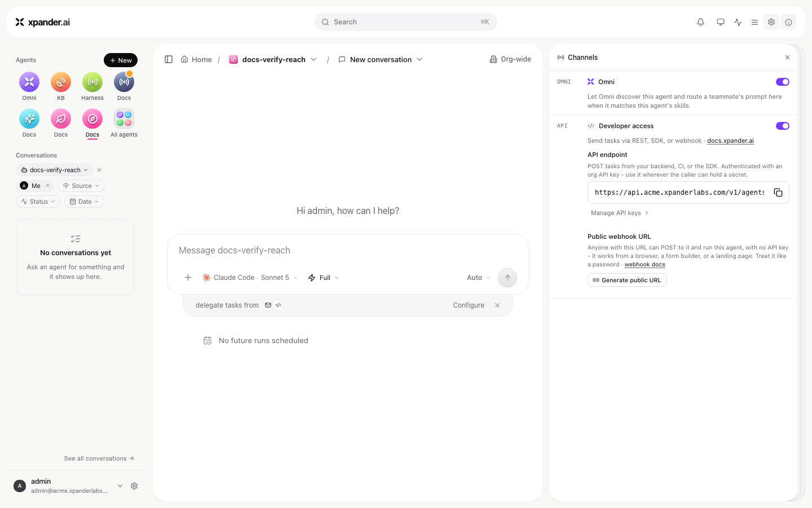Open the pink leaf Docs agent icon

61,119
